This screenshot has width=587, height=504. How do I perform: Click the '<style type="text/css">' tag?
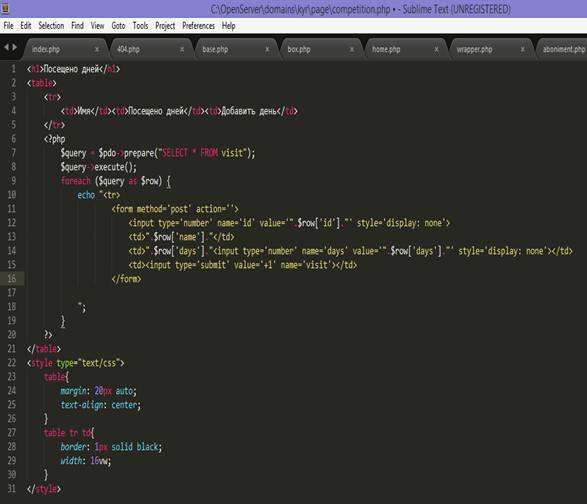pos(75,363)
